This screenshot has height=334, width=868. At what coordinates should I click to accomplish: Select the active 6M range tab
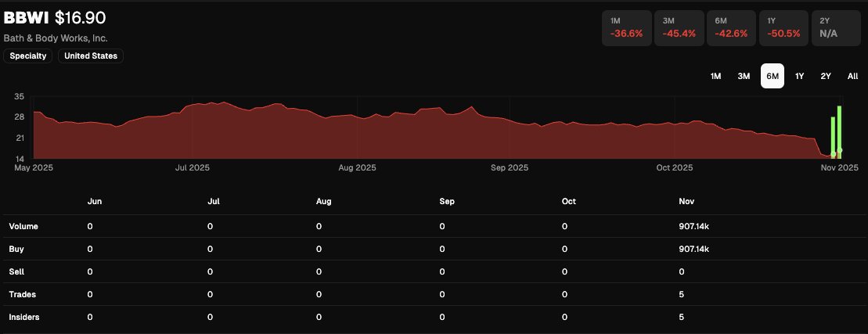[x=773, y=77]
